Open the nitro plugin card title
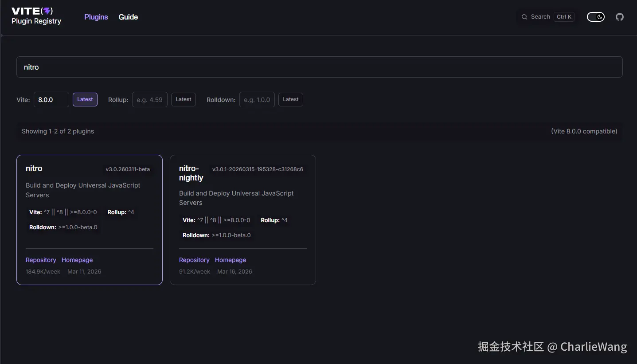637x364 pixels. coord(34,168)
